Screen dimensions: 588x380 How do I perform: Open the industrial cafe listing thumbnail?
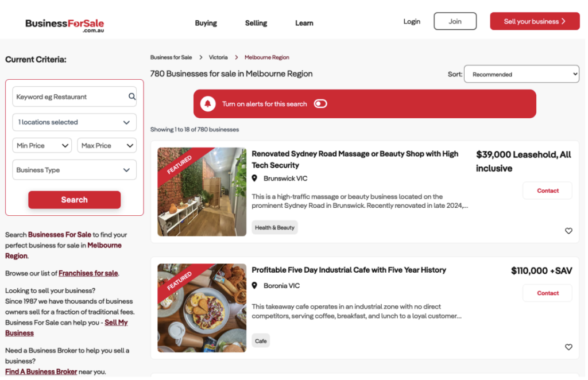[202, 308]
